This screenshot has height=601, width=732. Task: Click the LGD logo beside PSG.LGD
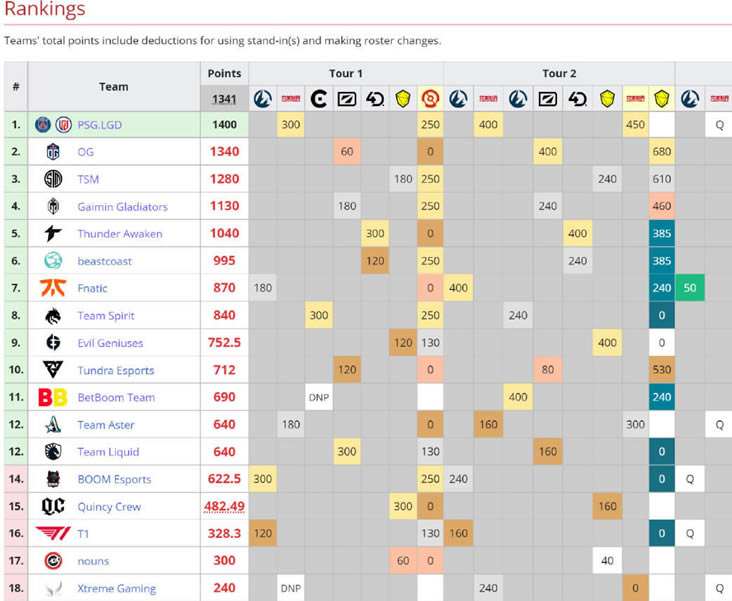[x=64, y=125]
